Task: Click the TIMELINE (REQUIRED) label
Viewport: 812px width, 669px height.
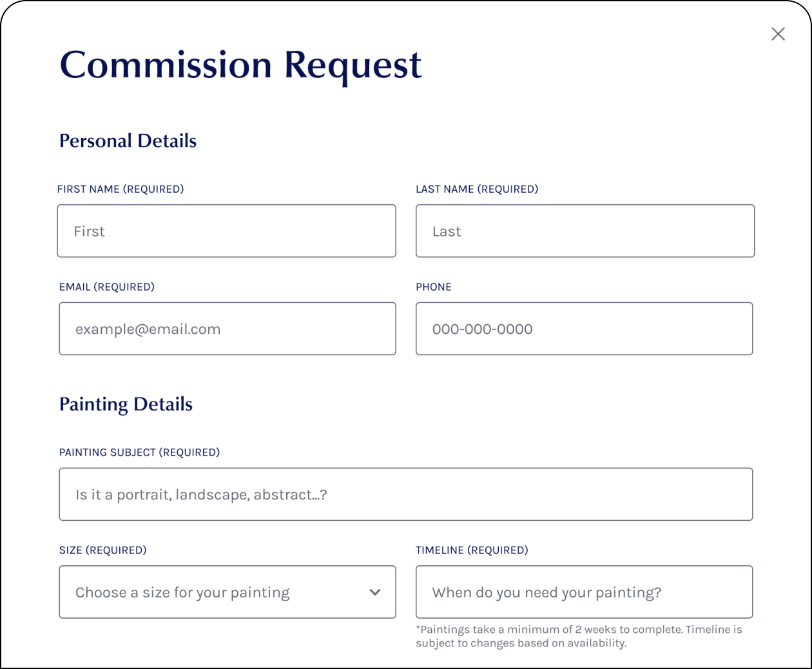Action: [472, 550]
